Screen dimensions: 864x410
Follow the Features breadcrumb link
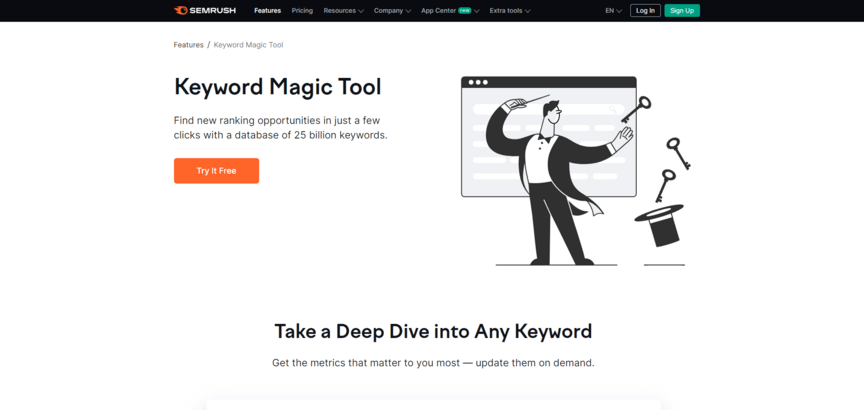(188, 45)
